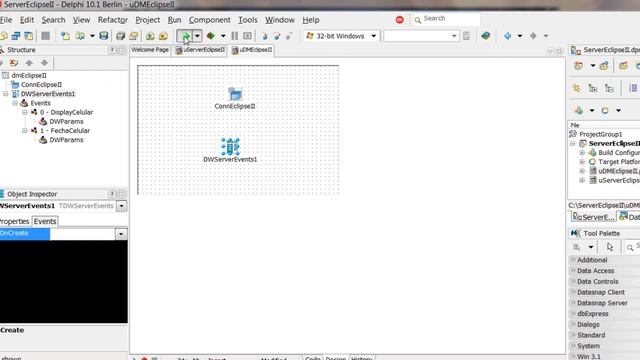Select DWParams under 1 - FechaCelular

(66, 140)
